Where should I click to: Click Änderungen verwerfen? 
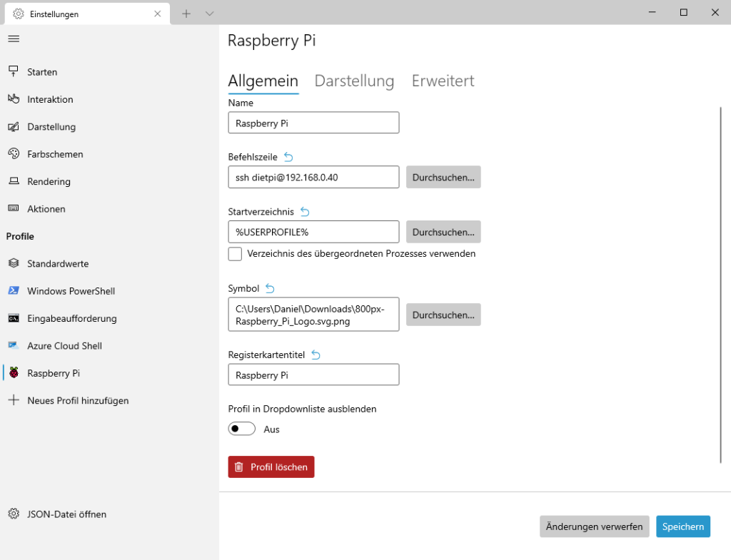click(x=595, y=526)
